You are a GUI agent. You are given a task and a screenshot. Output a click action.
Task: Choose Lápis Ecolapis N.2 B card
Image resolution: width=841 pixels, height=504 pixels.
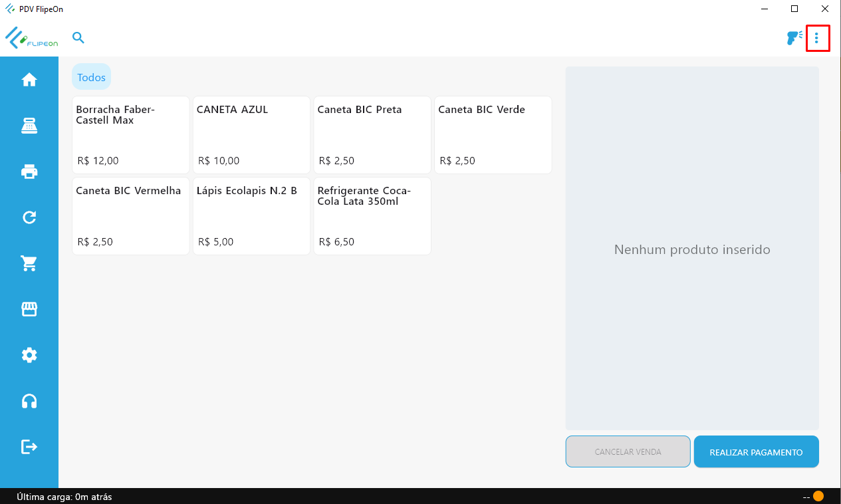(251, 216)
